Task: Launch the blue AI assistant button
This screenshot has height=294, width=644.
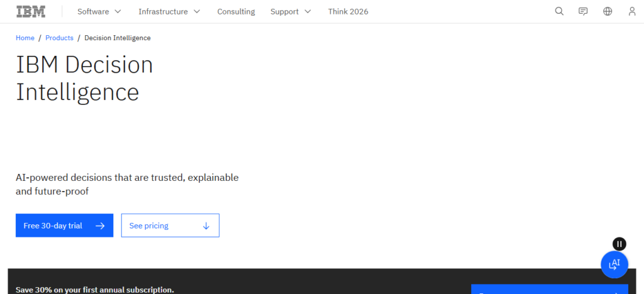Action: 614,264
